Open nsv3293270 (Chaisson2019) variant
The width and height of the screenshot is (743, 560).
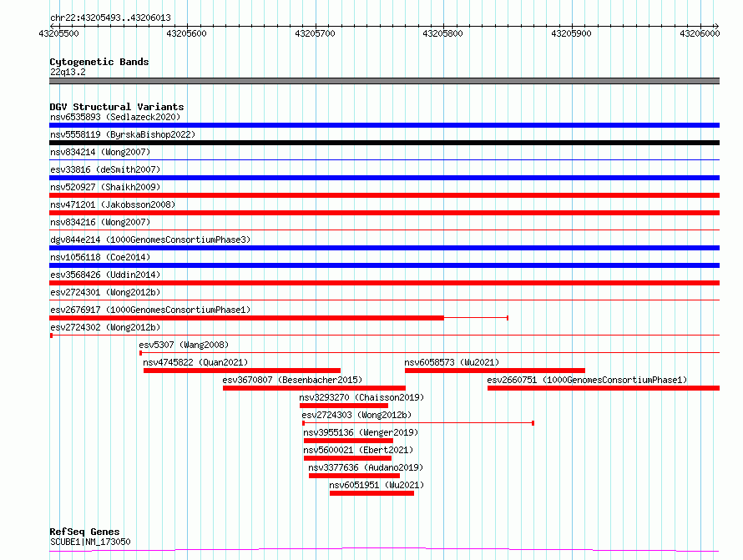[361, 397]
